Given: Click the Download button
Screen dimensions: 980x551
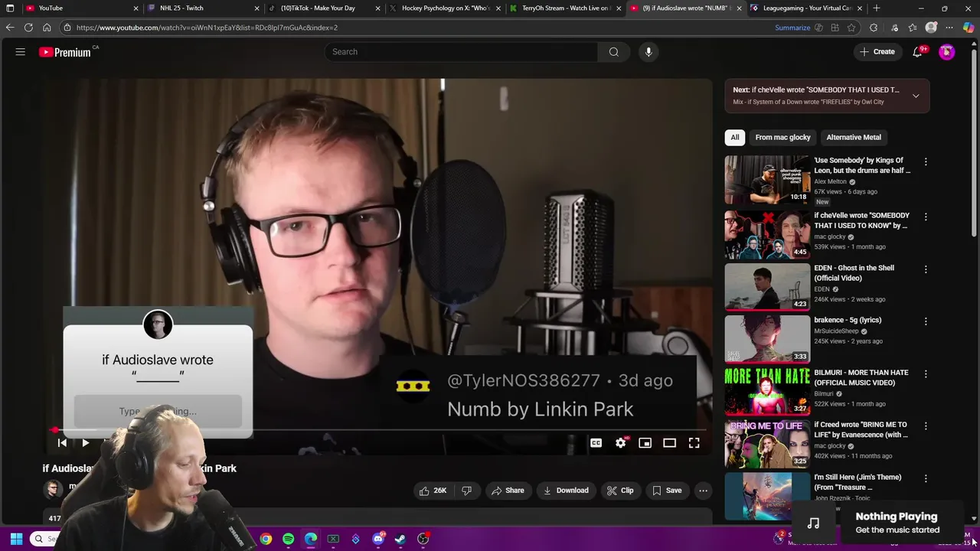Looking at the screenshot, I should click(566, 491).
